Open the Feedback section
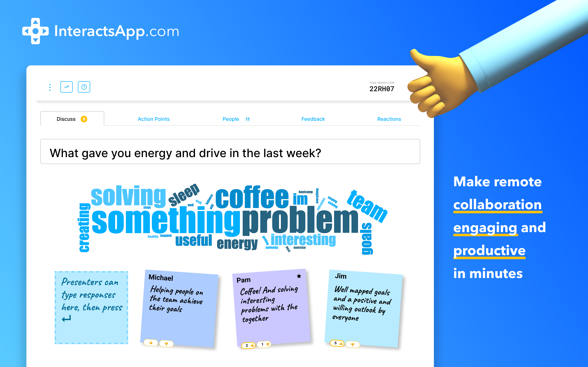Screen dimensions: 588x367 pos(313,119)
